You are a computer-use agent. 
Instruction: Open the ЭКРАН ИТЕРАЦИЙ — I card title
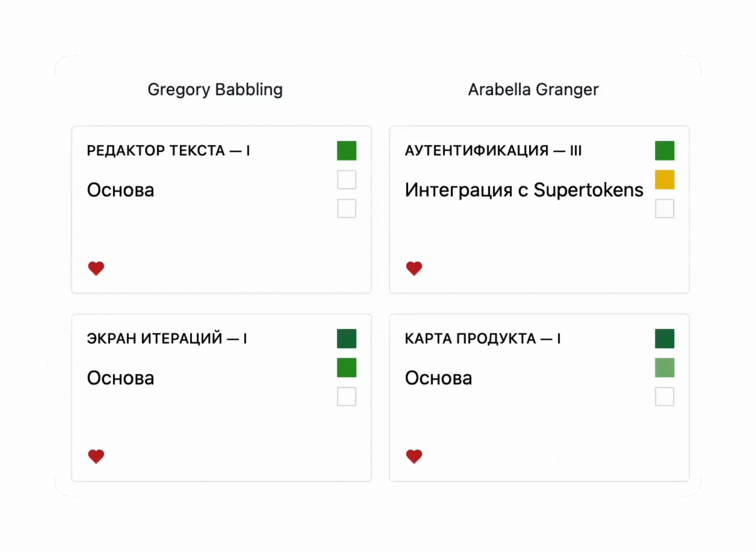click(x=167, y=339)
